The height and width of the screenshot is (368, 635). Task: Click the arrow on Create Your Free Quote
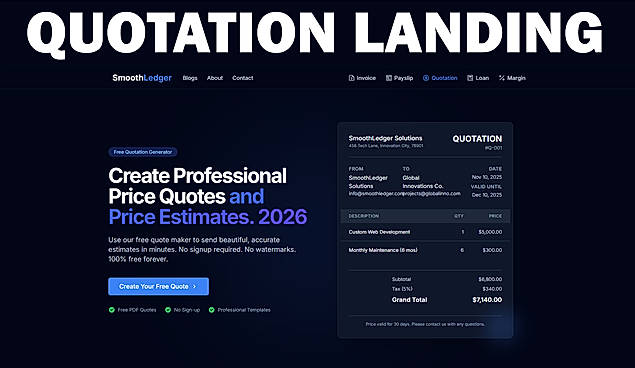pos(194,286)
